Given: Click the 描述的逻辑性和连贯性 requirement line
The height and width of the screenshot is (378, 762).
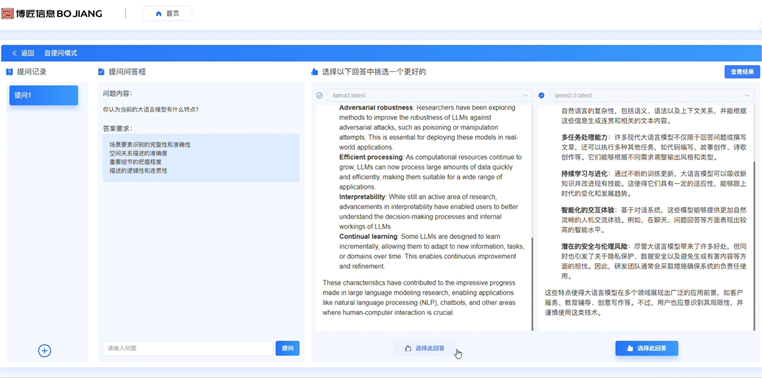Looking at the screenshot, I should pyautogui.click(x=139, y=171).
